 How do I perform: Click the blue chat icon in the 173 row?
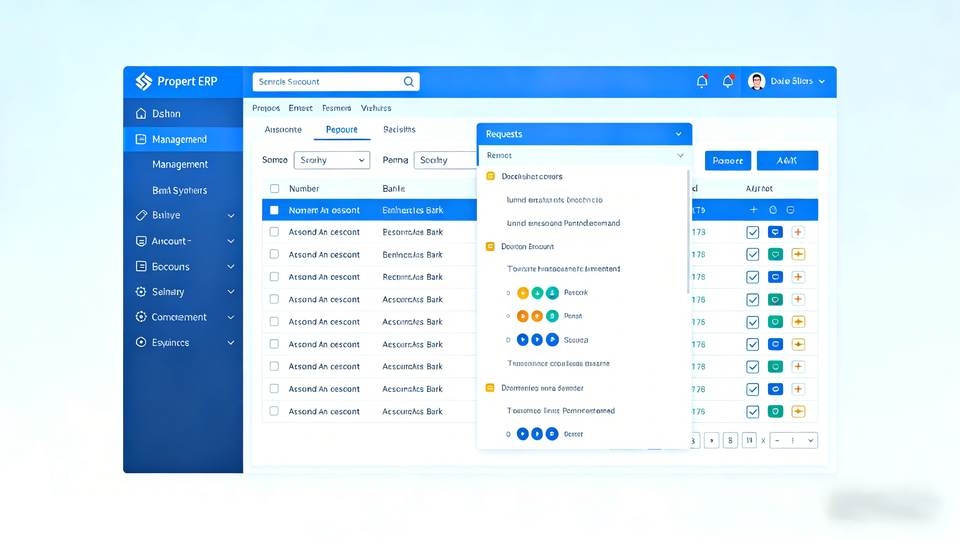coord(775,232)
